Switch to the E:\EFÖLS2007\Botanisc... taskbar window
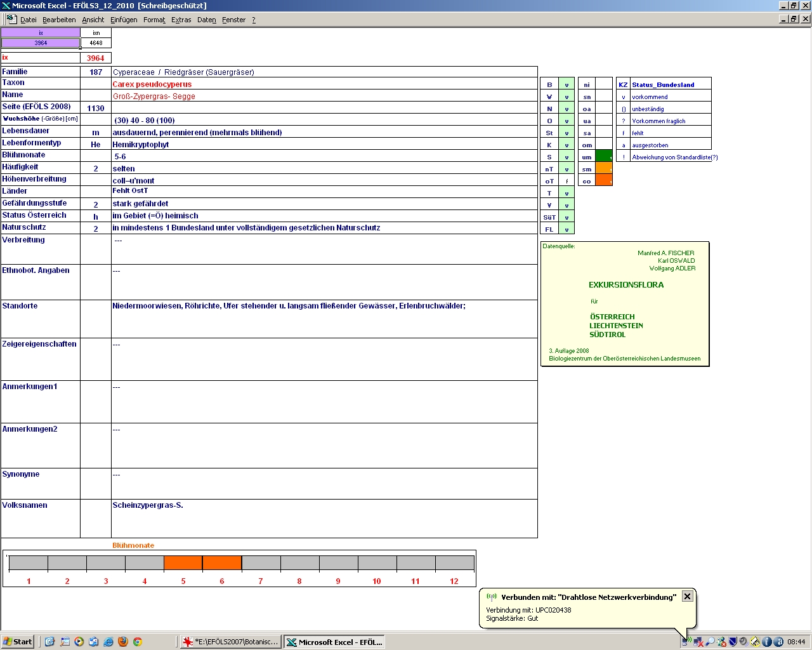The image size is (812, 650). (x=230, y=642)
